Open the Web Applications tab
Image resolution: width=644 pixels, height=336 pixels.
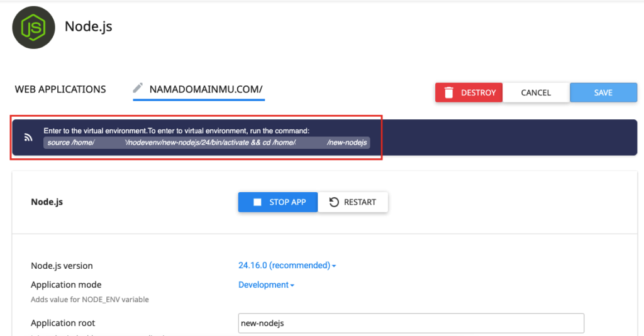(x=60, y=89)
